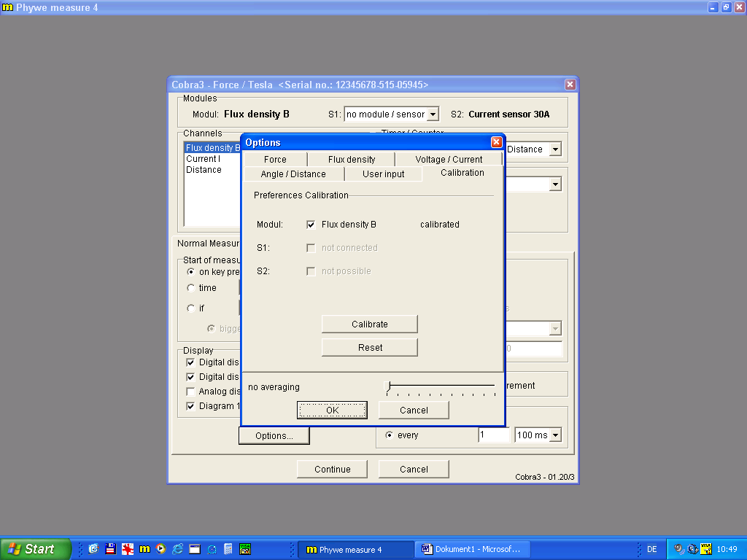Select the 'every' radio button
Screen dimensions: 747x560
(x=390, y=435)
